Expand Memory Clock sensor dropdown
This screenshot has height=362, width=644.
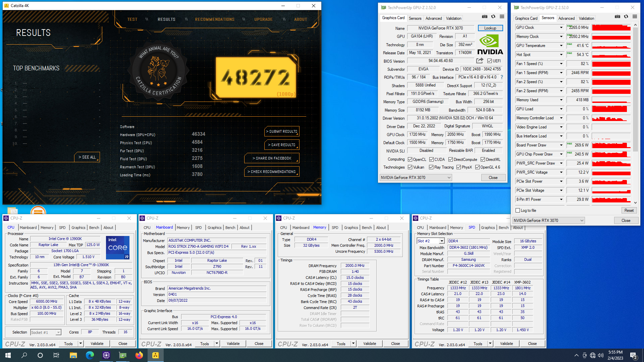coord(561,37)
